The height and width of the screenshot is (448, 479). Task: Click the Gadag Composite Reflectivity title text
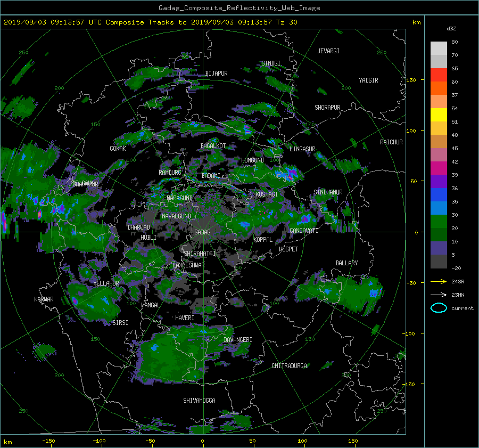tap(239, 8)
